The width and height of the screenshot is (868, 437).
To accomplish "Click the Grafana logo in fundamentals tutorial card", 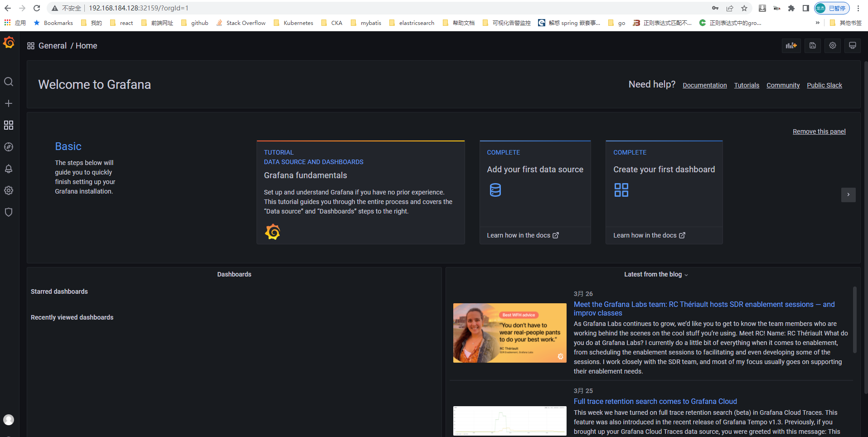I will (x=272, y=232).
